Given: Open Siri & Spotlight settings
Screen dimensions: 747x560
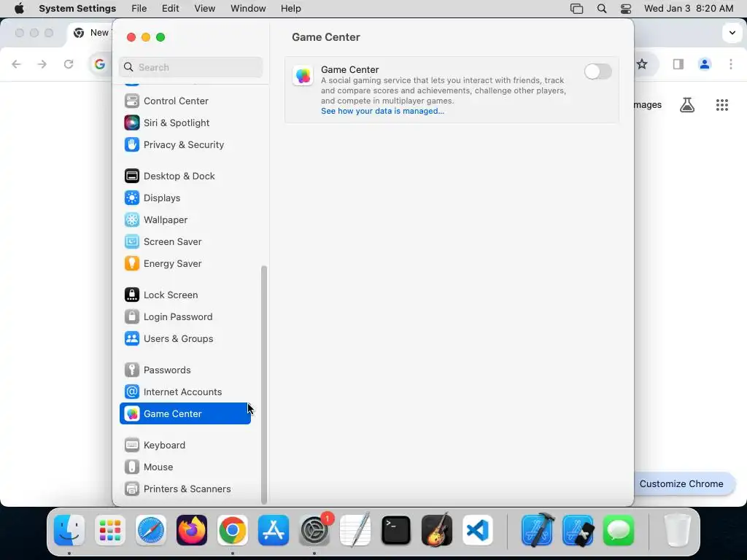Looking at the screenshot, I should [185, 122].
